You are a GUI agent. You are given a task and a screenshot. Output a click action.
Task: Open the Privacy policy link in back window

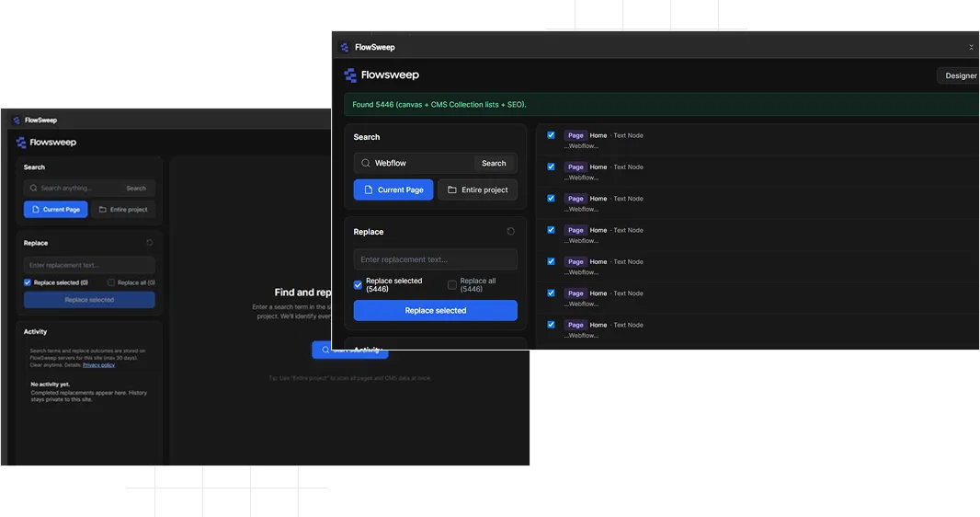[x=98, y=365]
